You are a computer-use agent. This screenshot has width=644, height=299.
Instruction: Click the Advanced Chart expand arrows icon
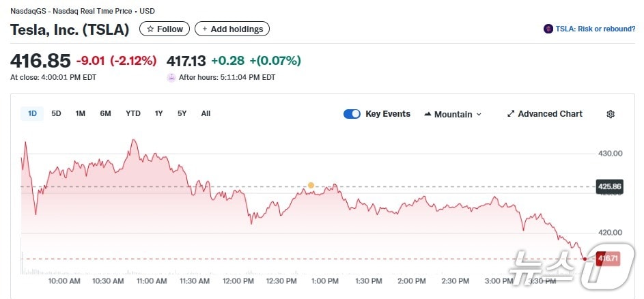click(x=511, y=114)
